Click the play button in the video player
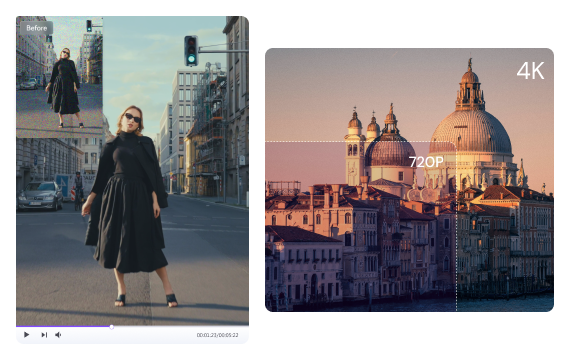 click(x=27, y=335)
